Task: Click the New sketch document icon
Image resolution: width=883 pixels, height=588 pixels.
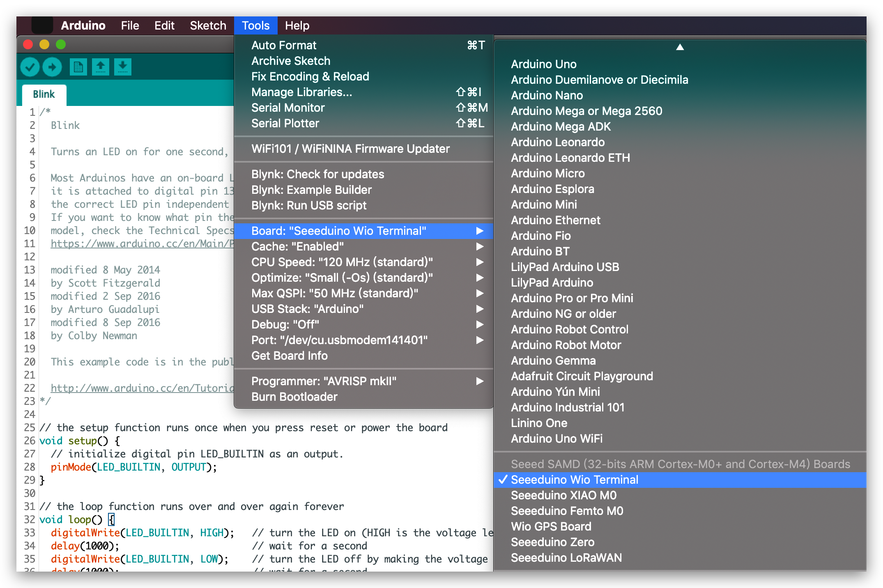Action: 78,67
